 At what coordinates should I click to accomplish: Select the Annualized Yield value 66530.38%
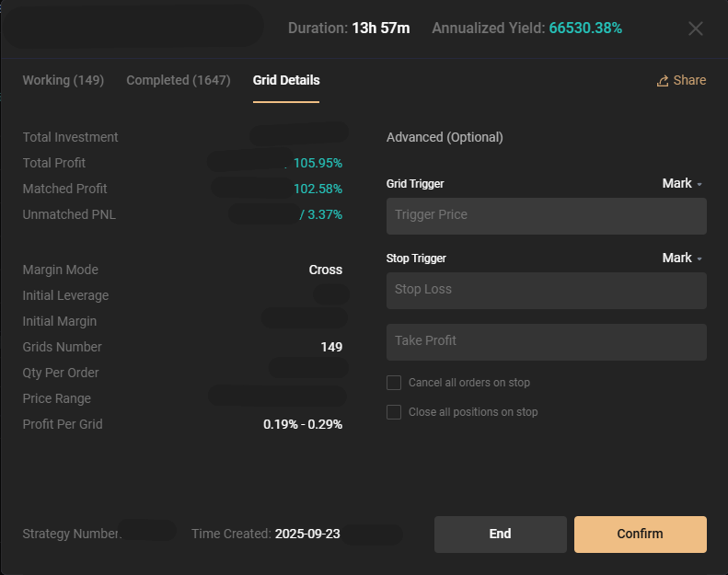[585, 29]
